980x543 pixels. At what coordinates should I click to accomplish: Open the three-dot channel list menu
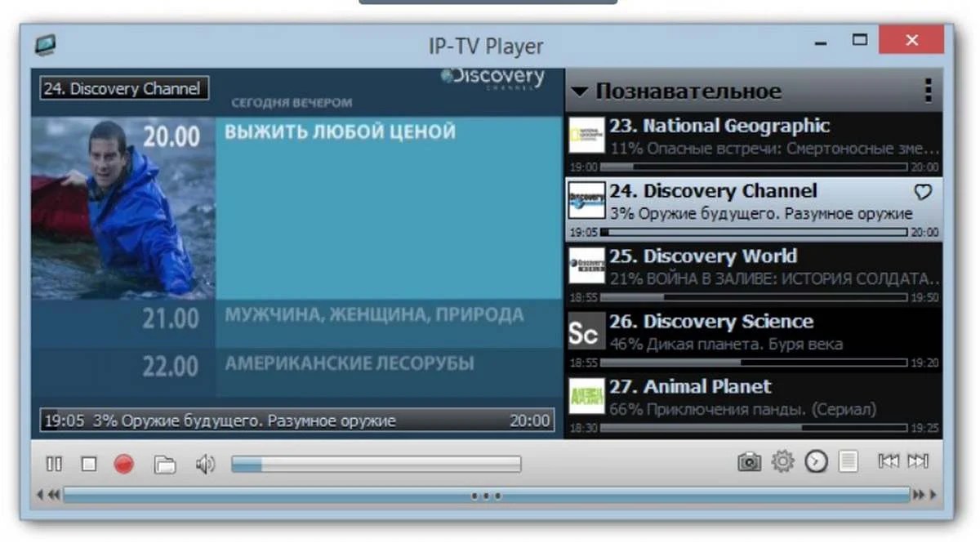(x=928, y=90)
